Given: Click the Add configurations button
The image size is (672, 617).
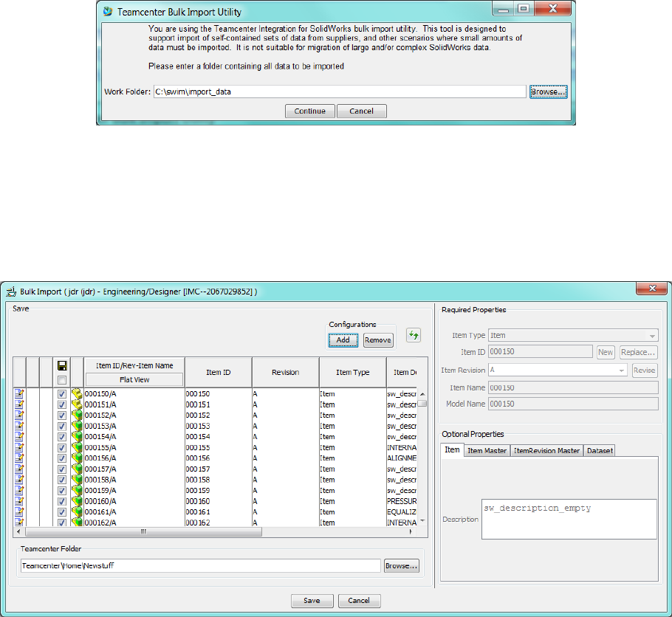Looking at the screenshot, I should (343, 340).
